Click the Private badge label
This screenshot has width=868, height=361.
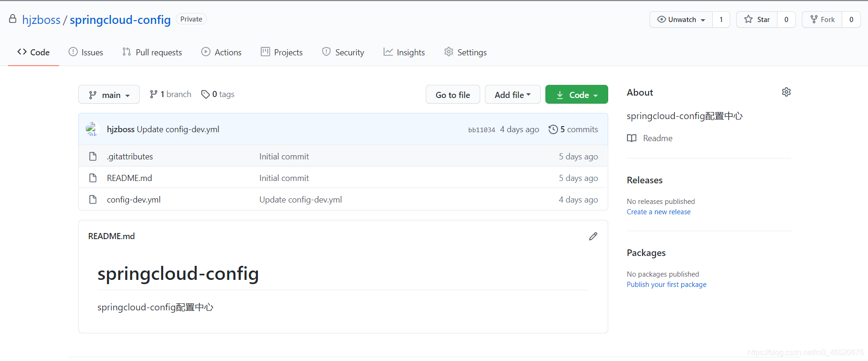tap(191, 19)
